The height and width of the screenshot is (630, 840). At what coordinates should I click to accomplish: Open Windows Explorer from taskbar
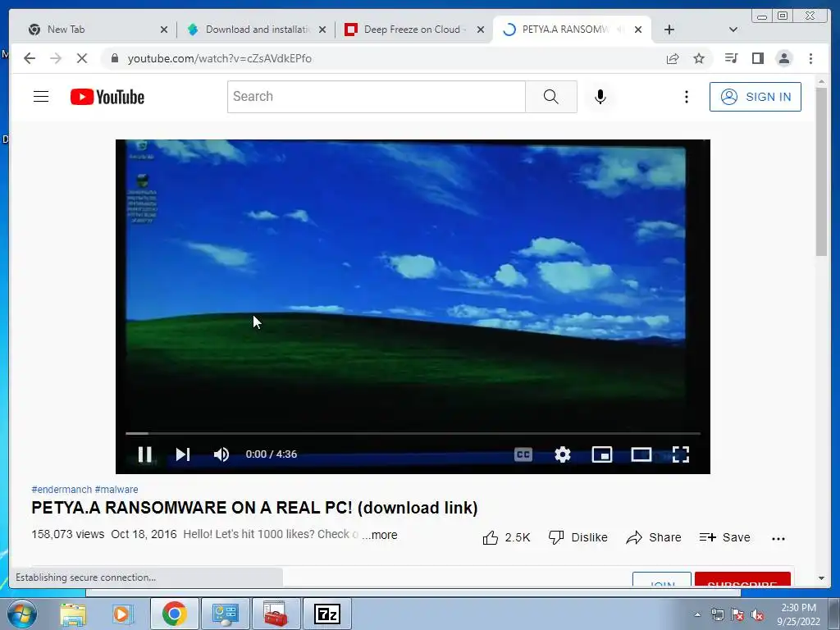(x=73, y=614)
